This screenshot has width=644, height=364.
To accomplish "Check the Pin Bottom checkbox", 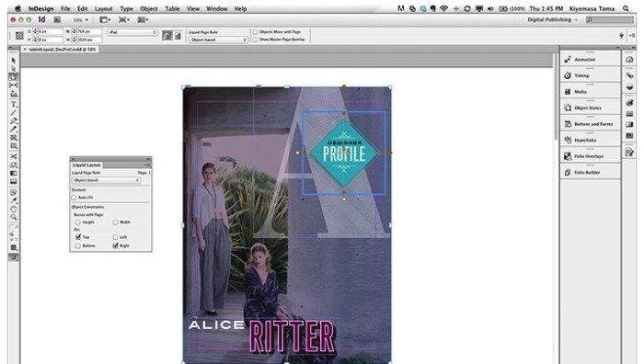I will tap(78, 245).
